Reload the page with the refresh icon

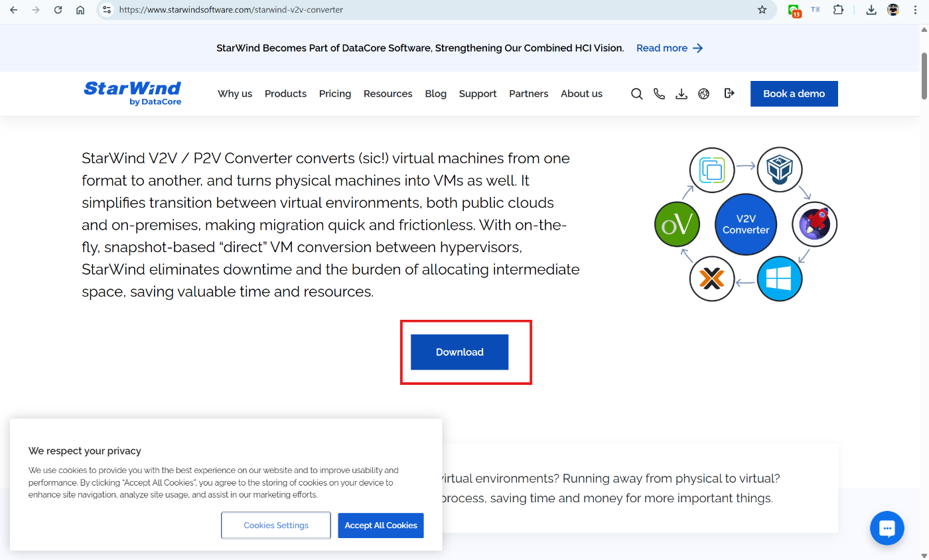pos(58,10)
